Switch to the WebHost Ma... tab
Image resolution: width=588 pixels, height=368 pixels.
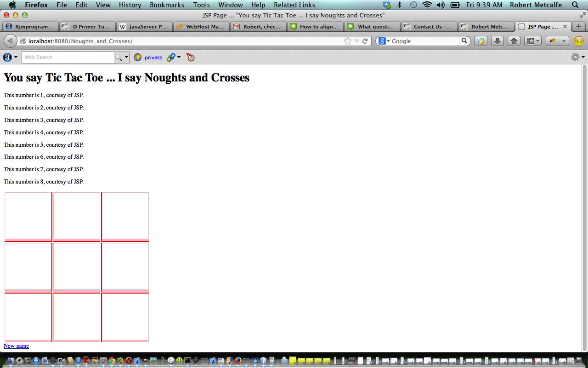tap(201, 27)
